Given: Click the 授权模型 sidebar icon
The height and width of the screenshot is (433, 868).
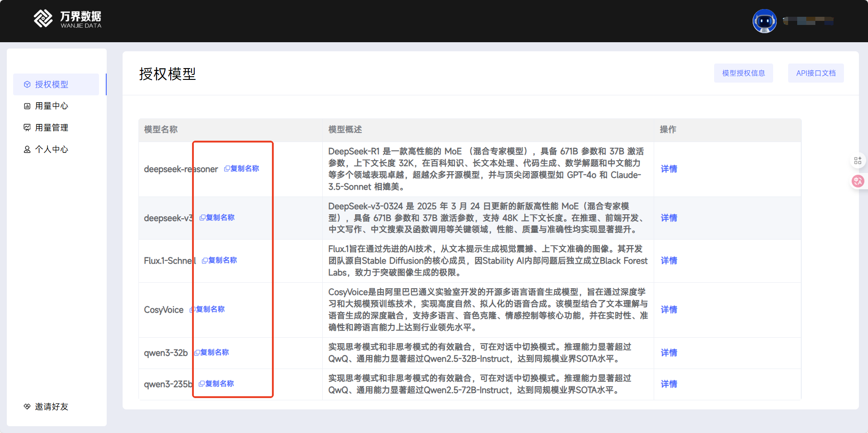Looking at the screenshot, I should (x=27, y=84).
